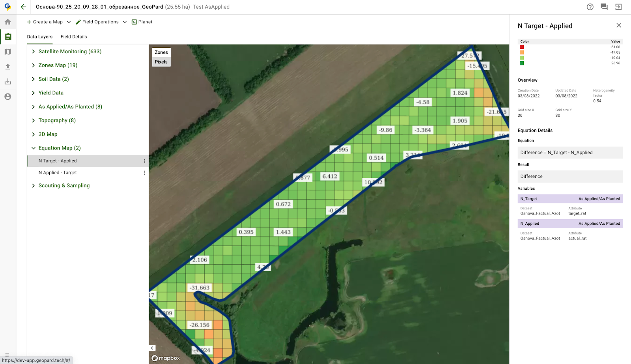Click the N_Applied variable header
This screenshot has height=364, width=631.
[570, 224]
